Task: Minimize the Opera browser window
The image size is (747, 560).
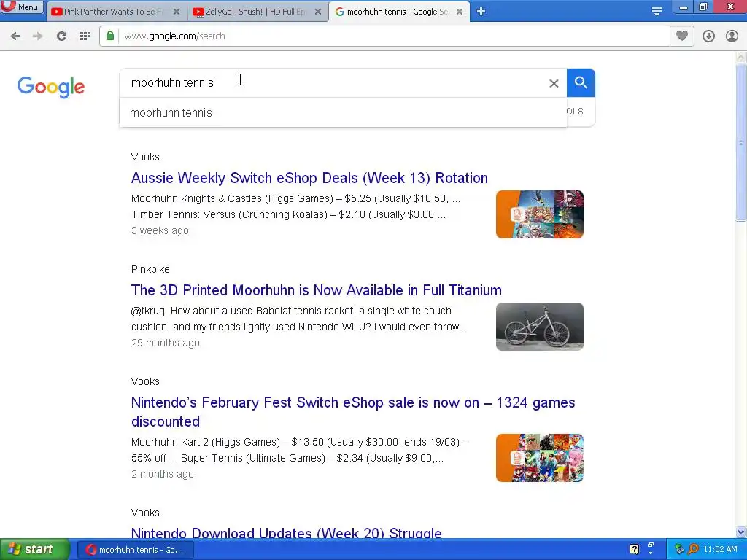Action: [684, 7]
